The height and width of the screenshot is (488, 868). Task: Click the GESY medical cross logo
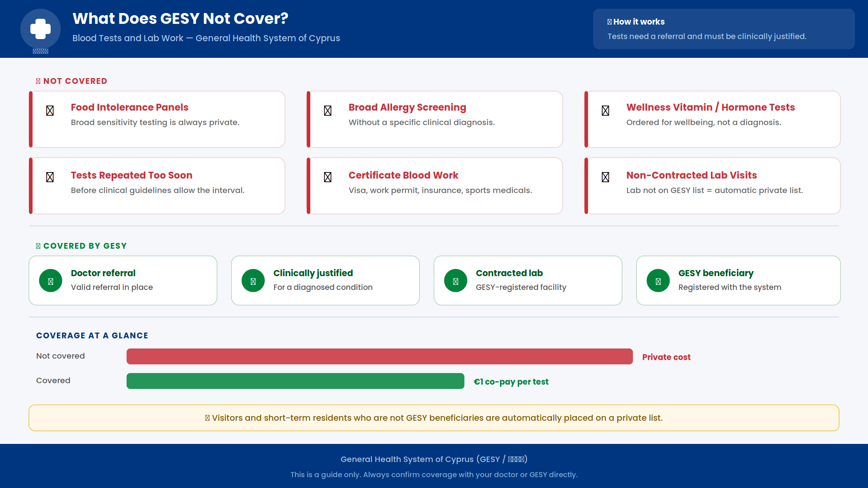(x=41, y=29)
